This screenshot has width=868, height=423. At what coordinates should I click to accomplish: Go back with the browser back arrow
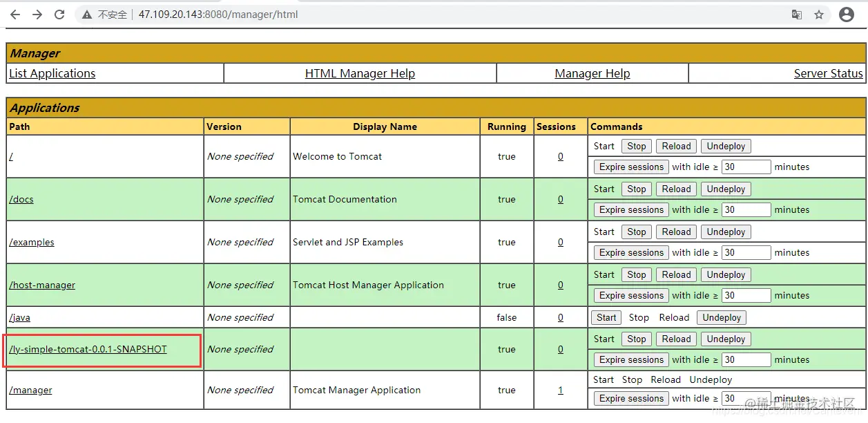(x=15, y=15)
